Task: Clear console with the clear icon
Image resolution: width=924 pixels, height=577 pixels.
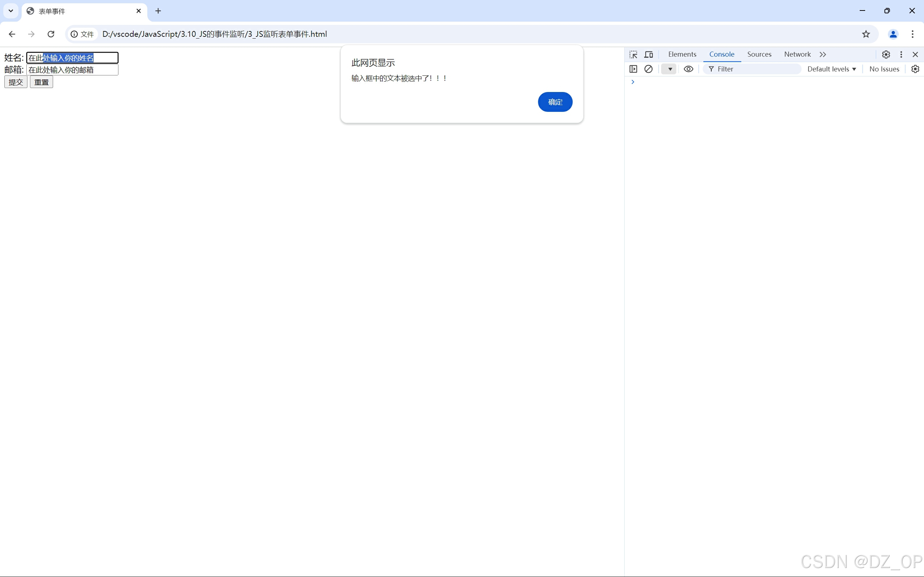Action: tap(648, 69)
